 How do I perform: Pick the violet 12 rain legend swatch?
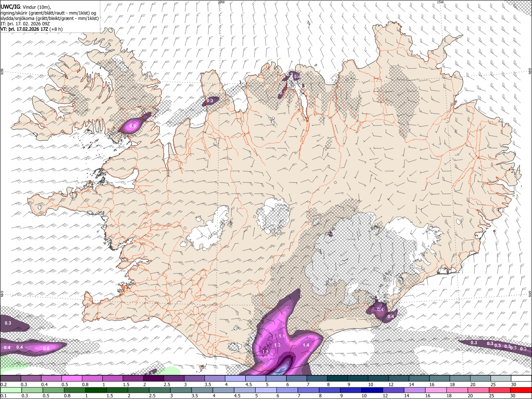point(393,390)
